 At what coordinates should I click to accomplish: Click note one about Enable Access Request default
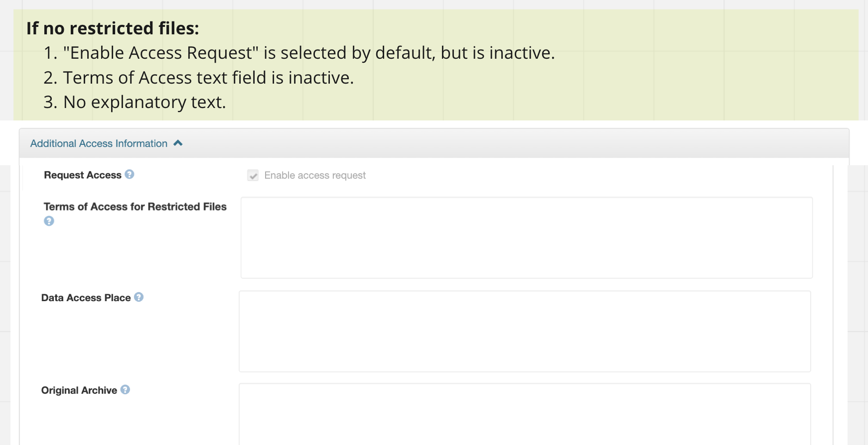click(x=299, y=53)
